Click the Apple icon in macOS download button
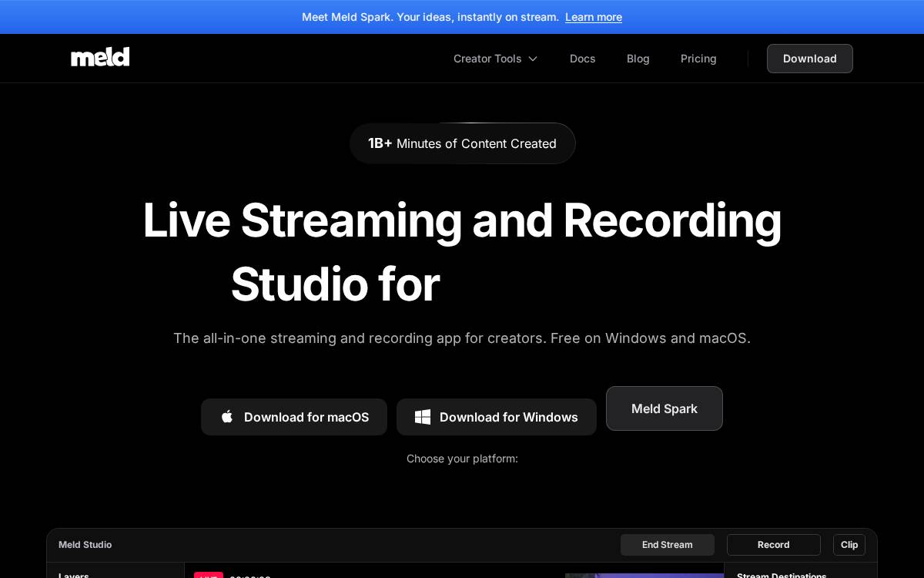 pos(227,417)
